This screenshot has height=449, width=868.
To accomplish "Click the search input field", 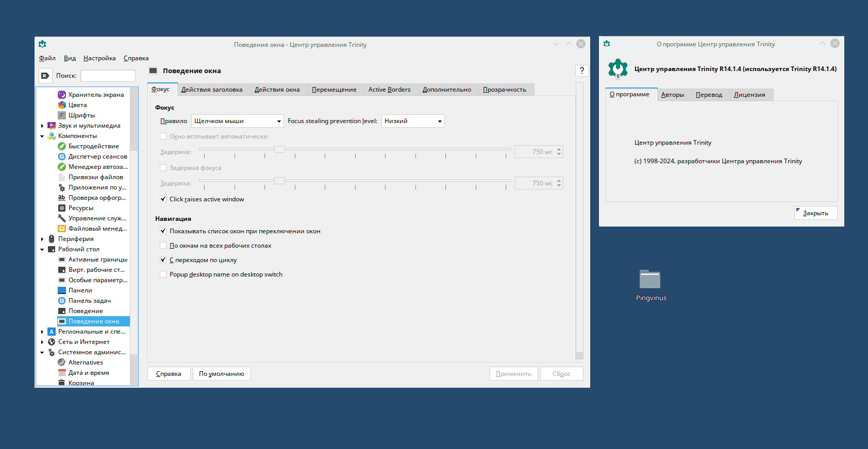I will click(x=108, y=76).
